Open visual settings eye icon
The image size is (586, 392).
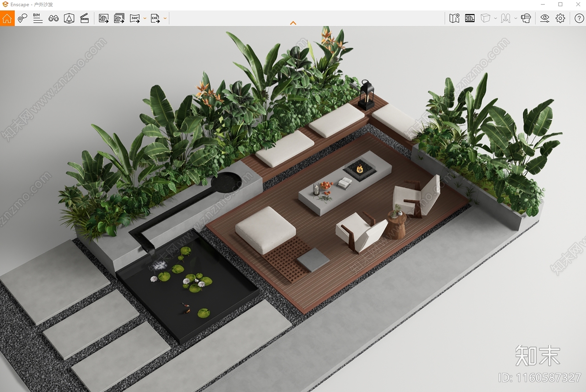545,18
